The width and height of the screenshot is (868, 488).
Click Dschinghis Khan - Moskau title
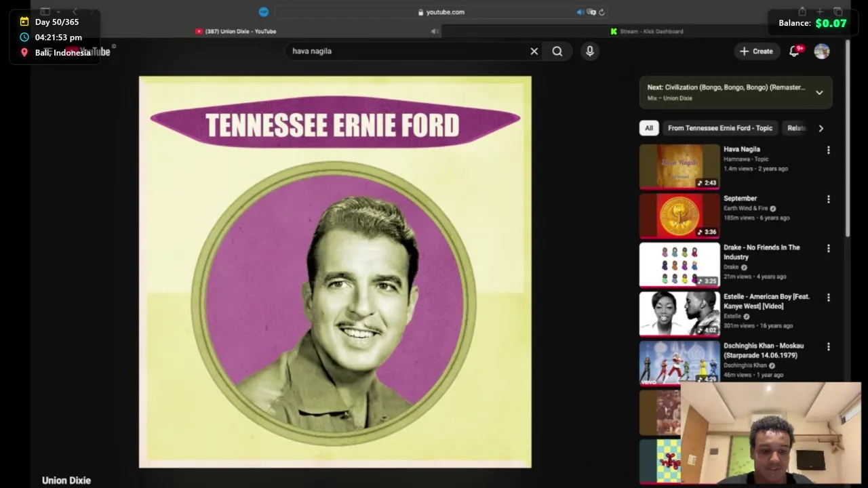[762, 350]
